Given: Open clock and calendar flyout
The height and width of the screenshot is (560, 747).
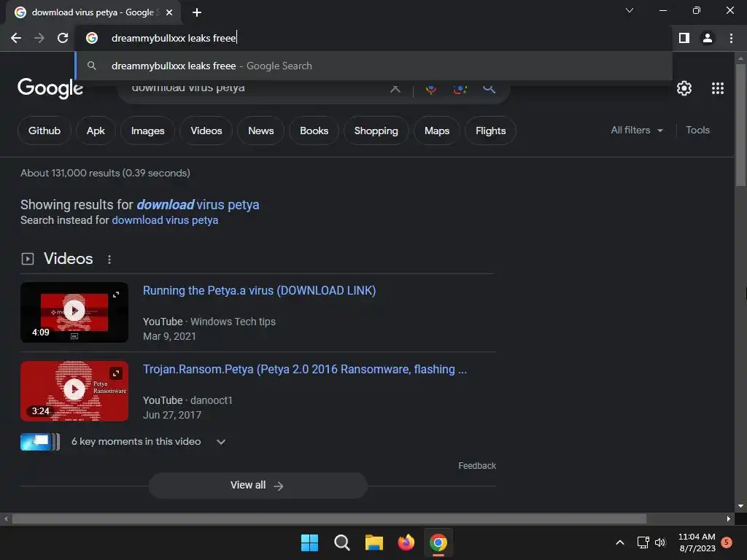Looking at the screenshot, I should [697, 542].
